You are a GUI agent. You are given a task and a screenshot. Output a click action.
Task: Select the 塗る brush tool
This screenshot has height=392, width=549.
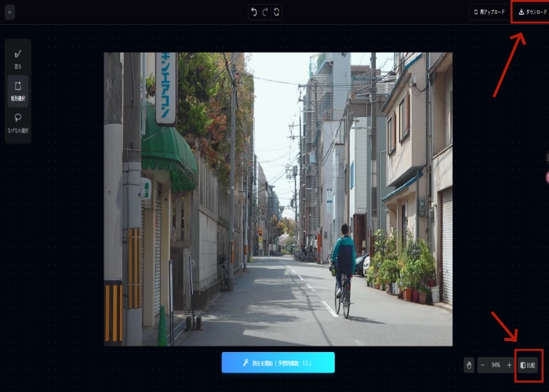pyautogui.click(x=18, y=59)
